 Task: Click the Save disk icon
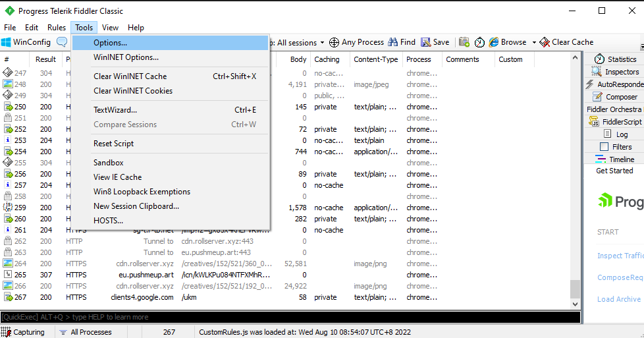tap(426, 42)
